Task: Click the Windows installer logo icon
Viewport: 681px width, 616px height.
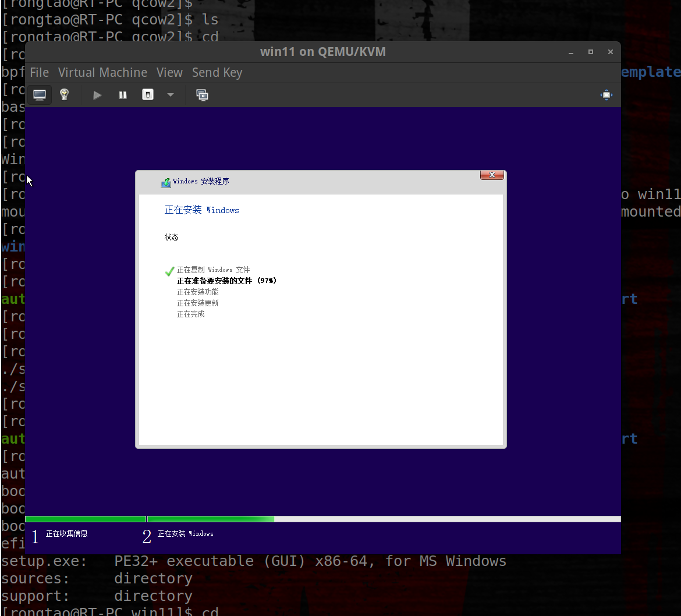Action: pos(165,182)
